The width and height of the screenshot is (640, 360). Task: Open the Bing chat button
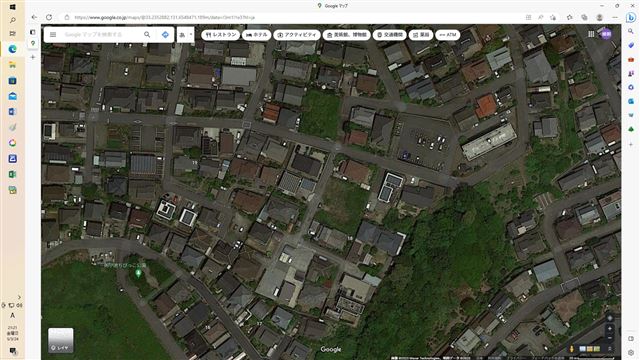[631, 17]
